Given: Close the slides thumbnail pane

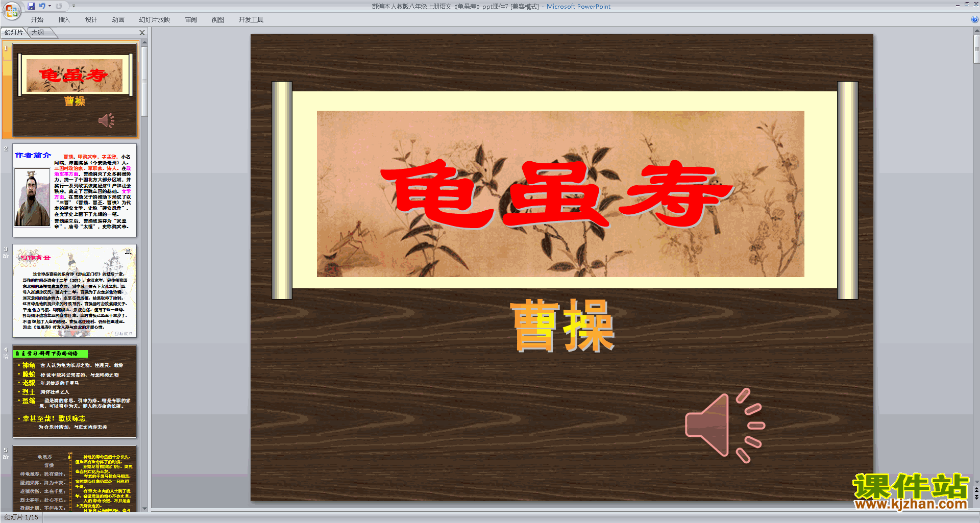Looking at the screenshot, I should click(142, 33).
